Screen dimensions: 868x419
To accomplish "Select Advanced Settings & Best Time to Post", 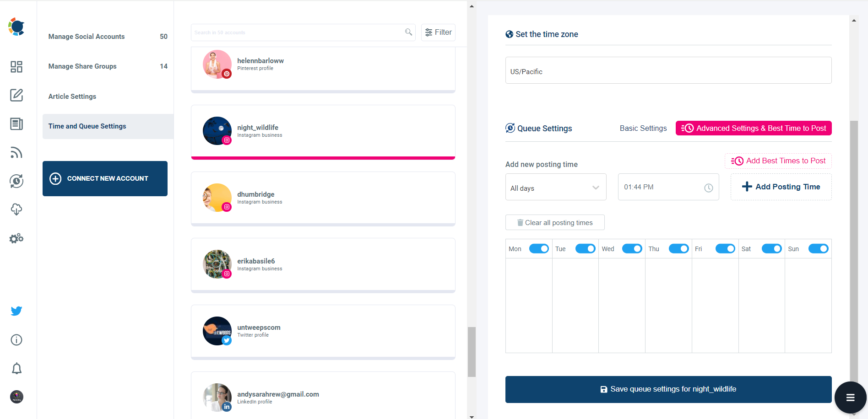I will click(753, 128).
